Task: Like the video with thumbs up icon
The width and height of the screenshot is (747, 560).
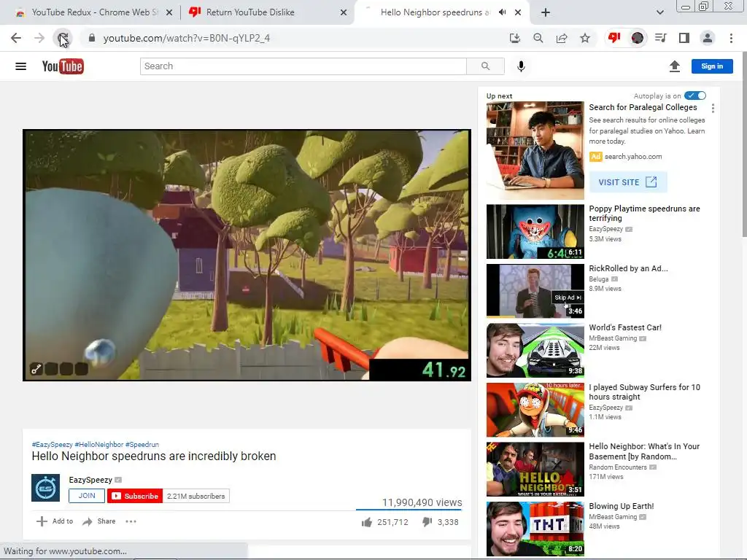Action: [367, 522]
